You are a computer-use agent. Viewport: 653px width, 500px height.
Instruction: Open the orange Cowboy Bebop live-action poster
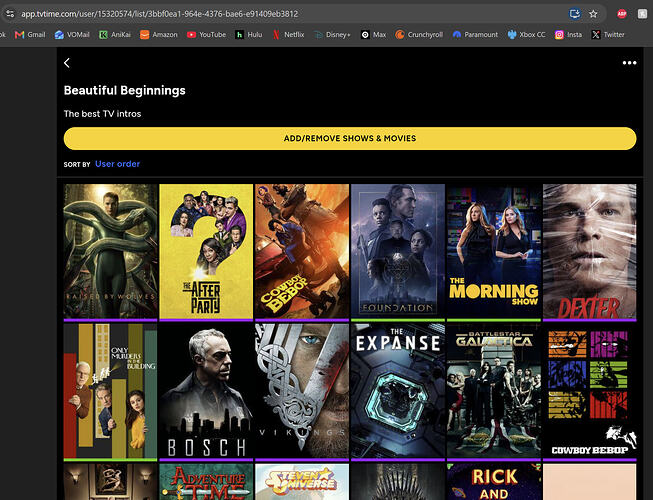point(302,251)
